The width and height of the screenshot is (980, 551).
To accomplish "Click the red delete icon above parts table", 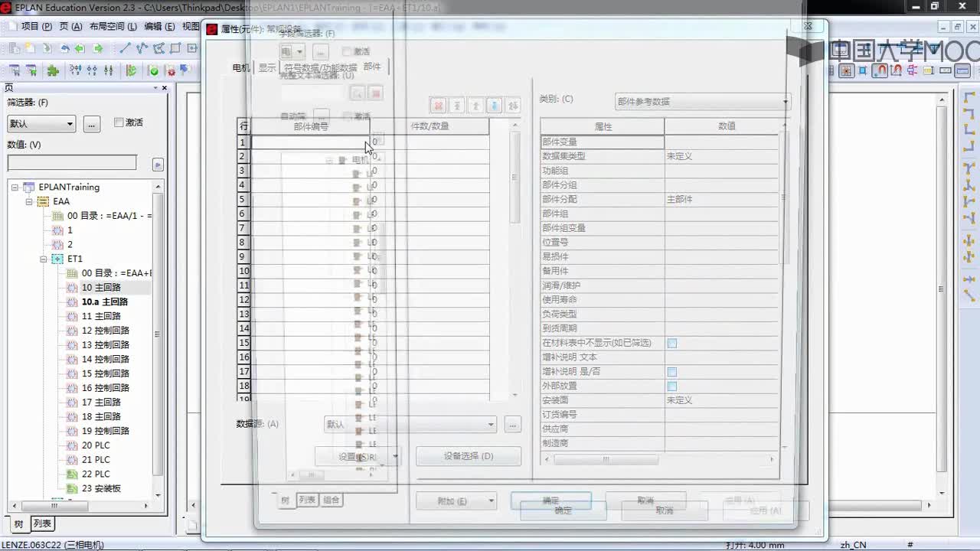I will coord(438,106).
